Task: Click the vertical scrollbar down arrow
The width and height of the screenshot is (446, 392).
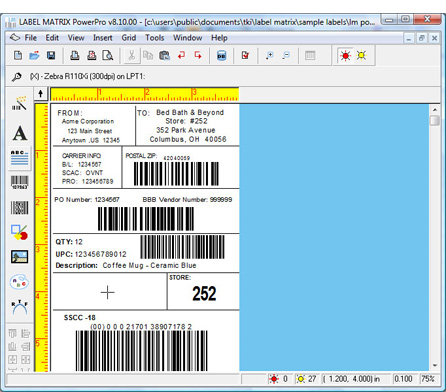Action: click(x=435, y=366)
